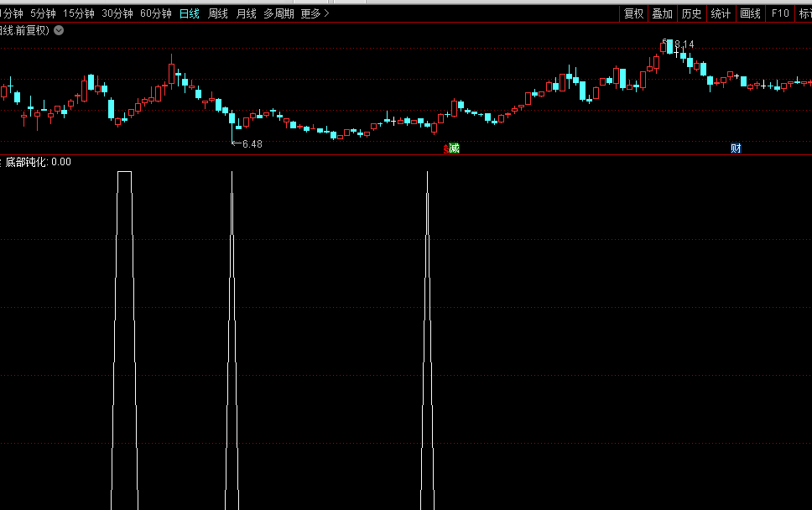Select the 60分钟 chart period
This screenshot has height=510, width=812.
click(156, 13)
